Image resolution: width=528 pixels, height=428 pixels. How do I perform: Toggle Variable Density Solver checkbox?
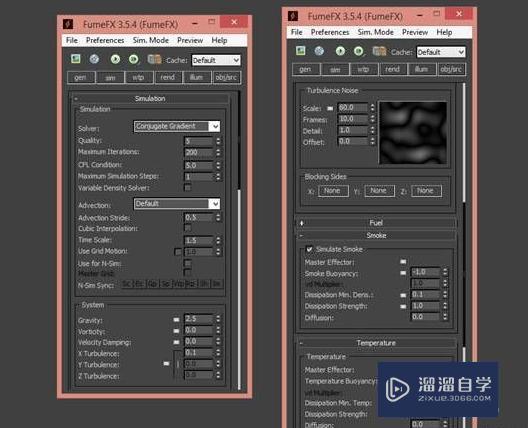(188, 188)
